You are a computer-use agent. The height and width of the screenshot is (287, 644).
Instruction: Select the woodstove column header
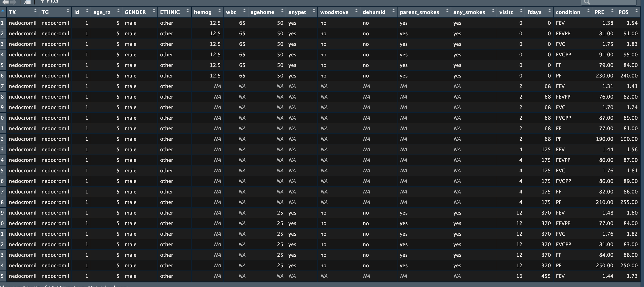(334, 12)
